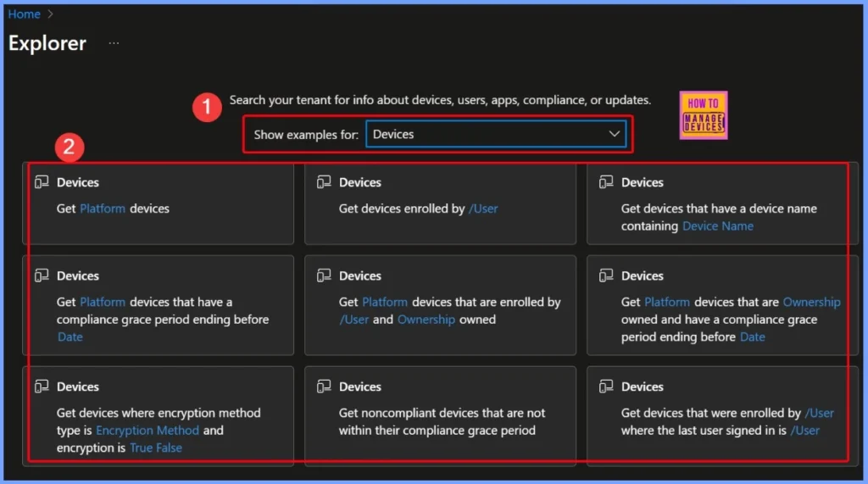The image size is (868, 484).
Task: Click device icon on noncompliant devices card
Action: (324, 386)
